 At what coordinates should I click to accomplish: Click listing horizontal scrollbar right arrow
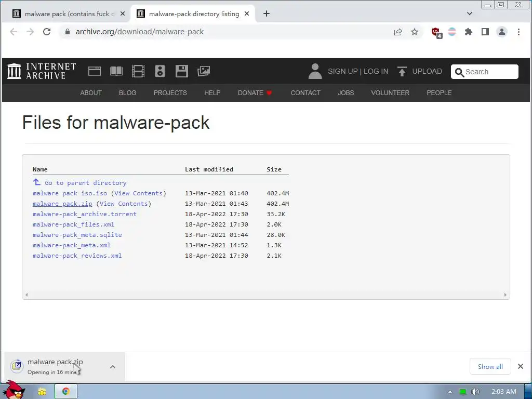tap(505, 295)
